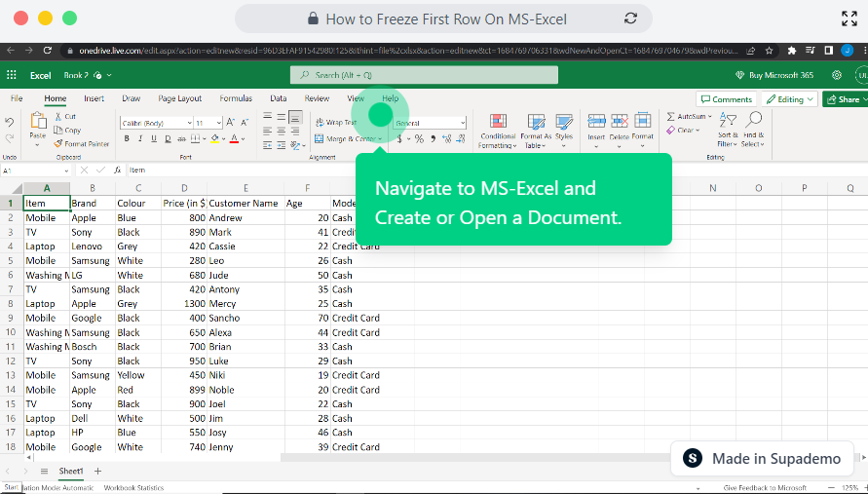The height and width of the screenshot is (494, 868).
Task: Expand the borders dropdown arrow
Action: coord(205,138)
